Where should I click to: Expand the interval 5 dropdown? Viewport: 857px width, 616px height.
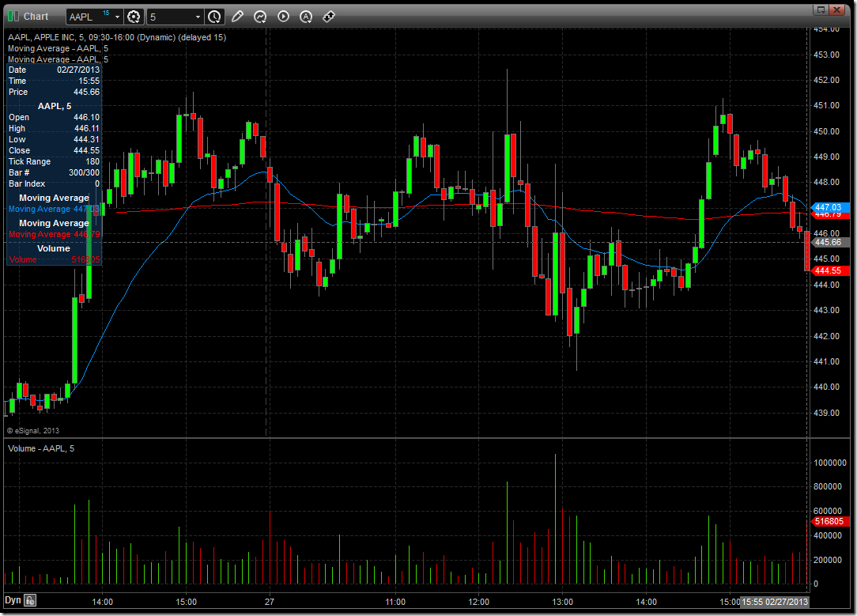point(198,17)
